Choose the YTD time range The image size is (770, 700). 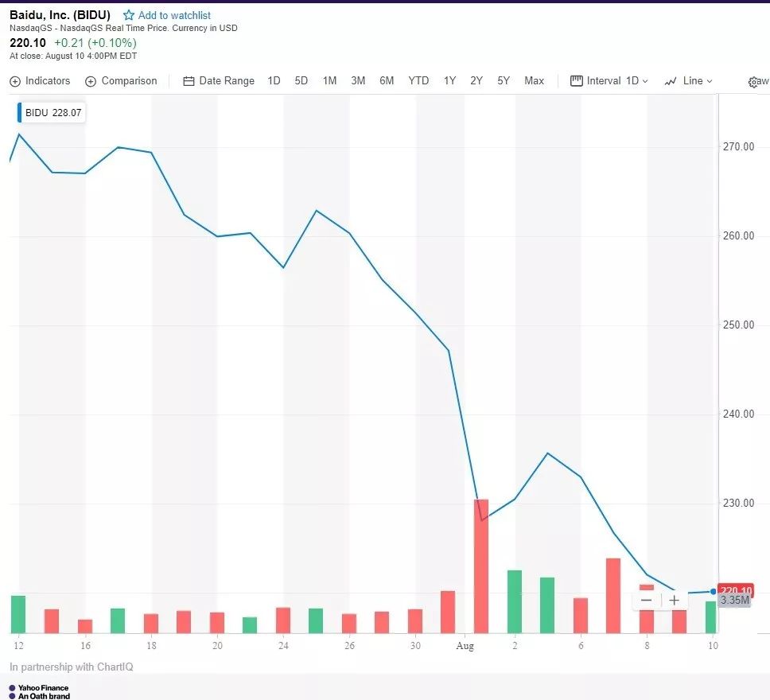click(418, 80)
